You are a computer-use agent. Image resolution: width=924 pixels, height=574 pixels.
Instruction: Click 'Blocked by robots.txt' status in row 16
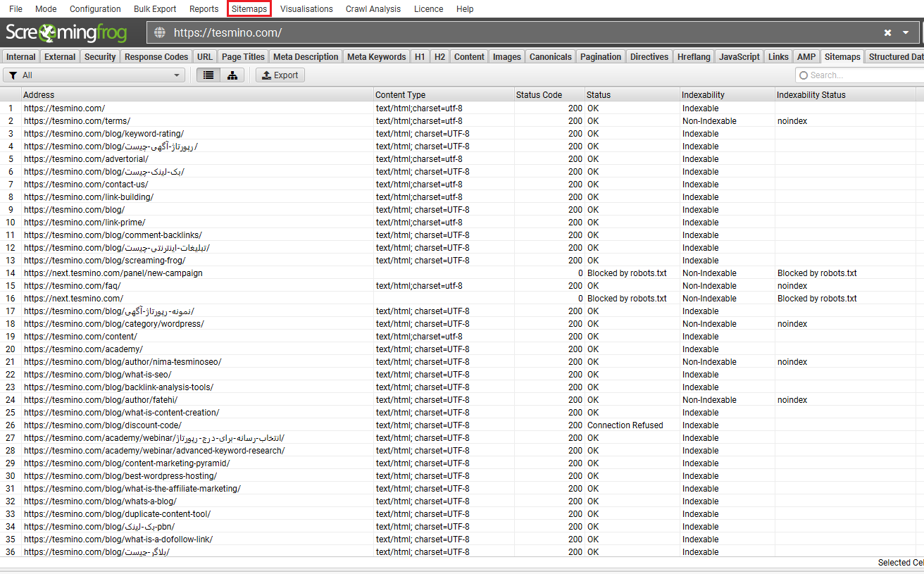[627, 299]
